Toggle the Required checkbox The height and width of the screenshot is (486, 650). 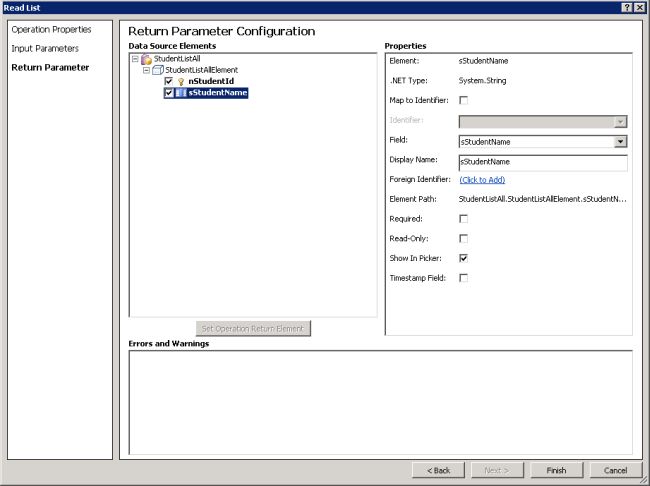463,218
